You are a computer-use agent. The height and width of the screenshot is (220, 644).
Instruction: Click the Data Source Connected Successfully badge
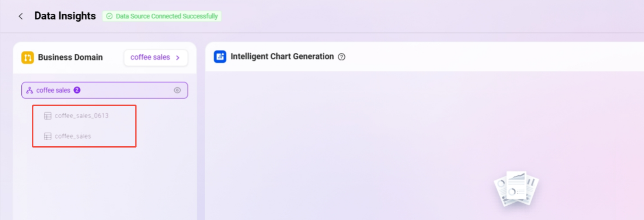pos(162,16)
